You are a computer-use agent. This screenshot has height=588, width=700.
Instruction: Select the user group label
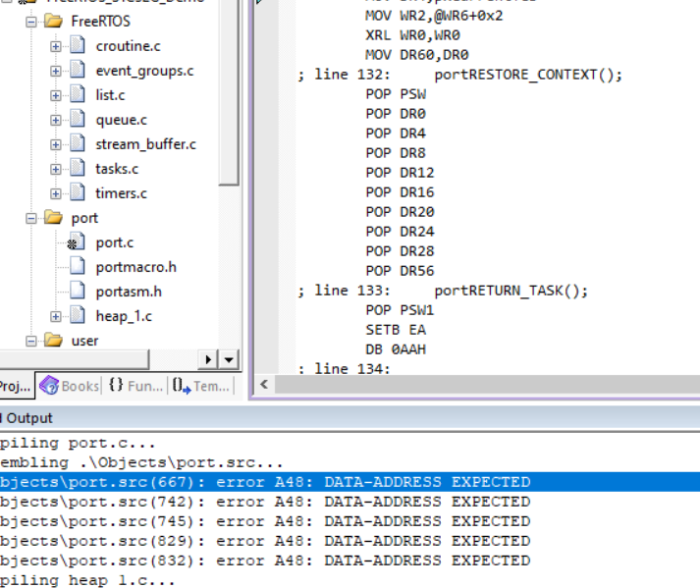(84, 341)
